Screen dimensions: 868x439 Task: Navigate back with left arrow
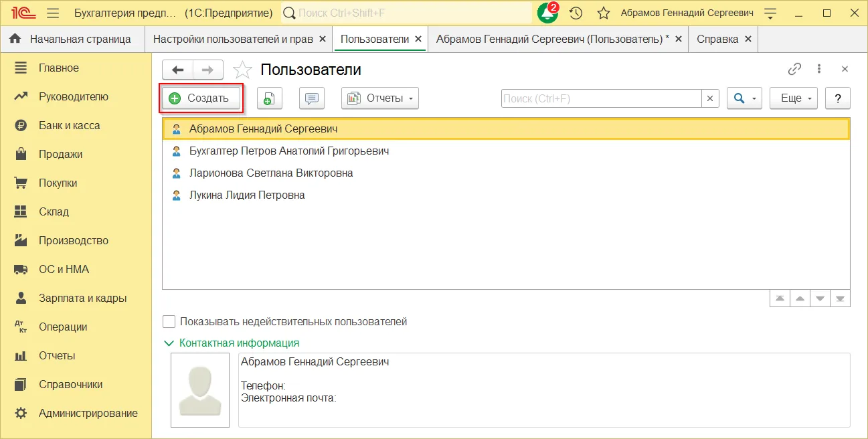(x=177, y=70)
